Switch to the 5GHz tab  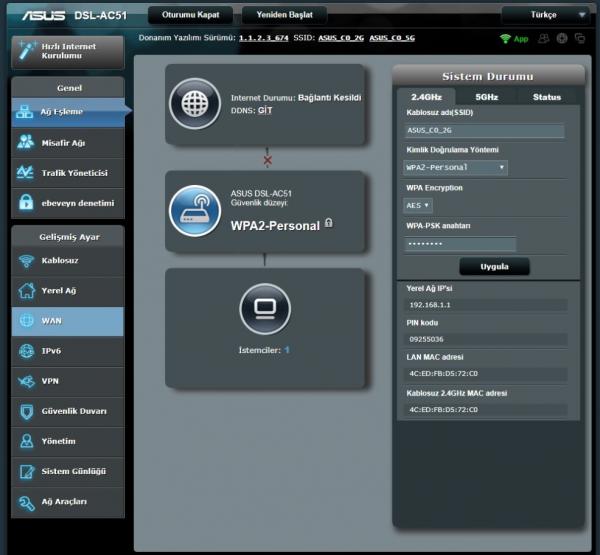pos(487,97)
